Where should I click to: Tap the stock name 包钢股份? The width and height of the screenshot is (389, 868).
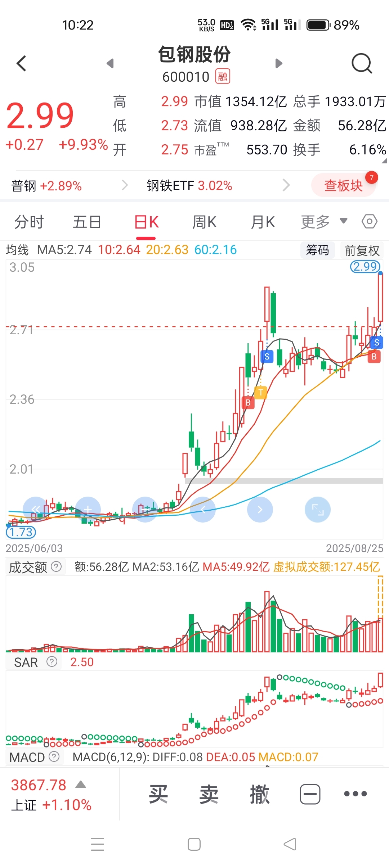coord(194,54)
